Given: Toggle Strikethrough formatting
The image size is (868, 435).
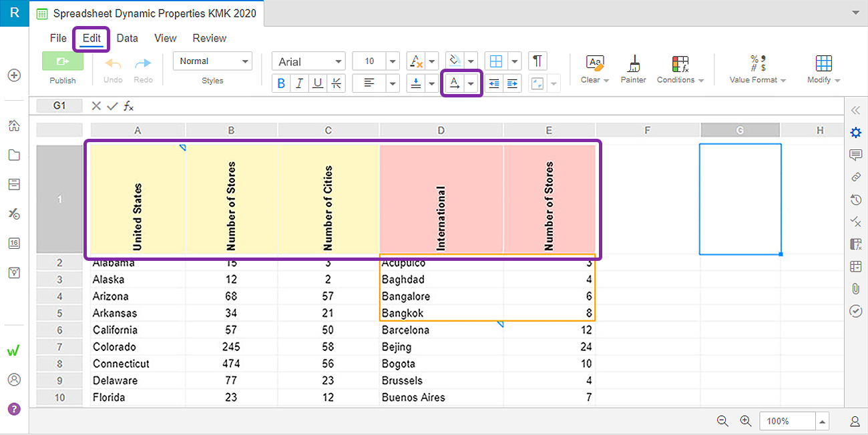Looking at the screenshot, I should coord(336,83).
